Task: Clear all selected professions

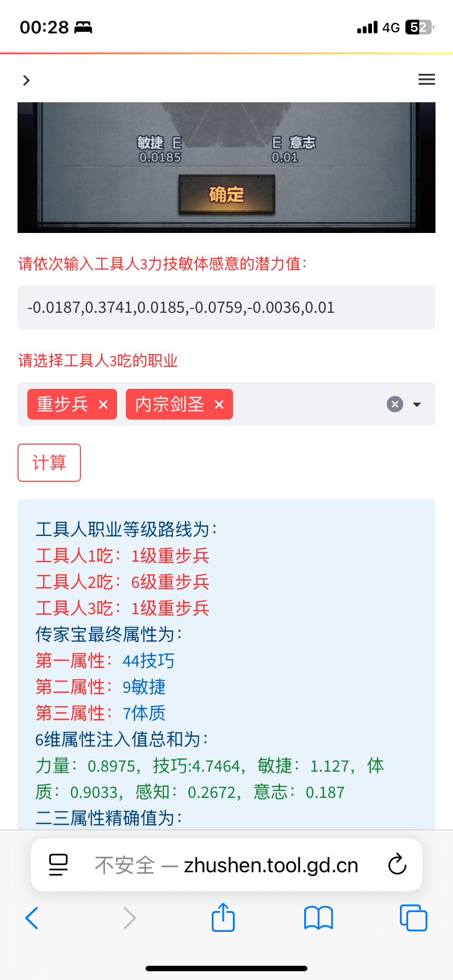Action: coord(395,404)
